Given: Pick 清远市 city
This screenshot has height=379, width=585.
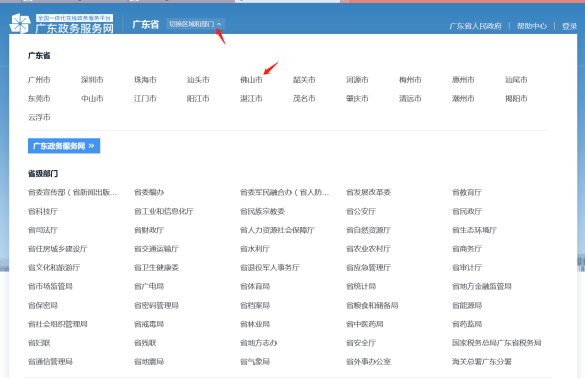Looking at the screenshot, I should pos(410,98).
